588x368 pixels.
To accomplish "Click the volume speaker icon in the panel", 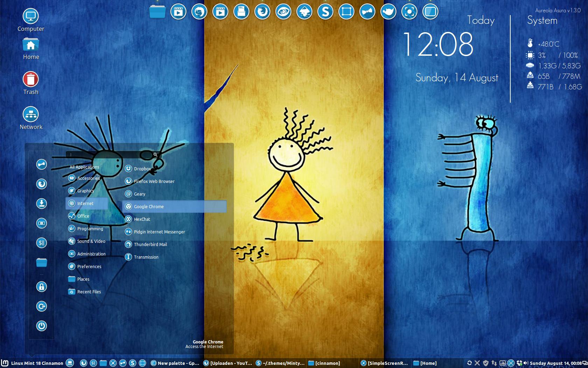I will 526,363.
